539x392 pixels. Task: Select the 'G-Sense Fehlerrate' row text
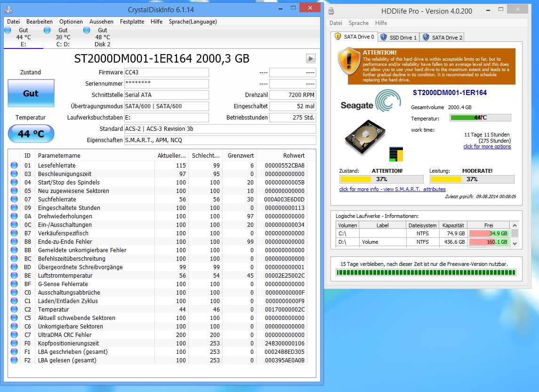click(63, 284)
